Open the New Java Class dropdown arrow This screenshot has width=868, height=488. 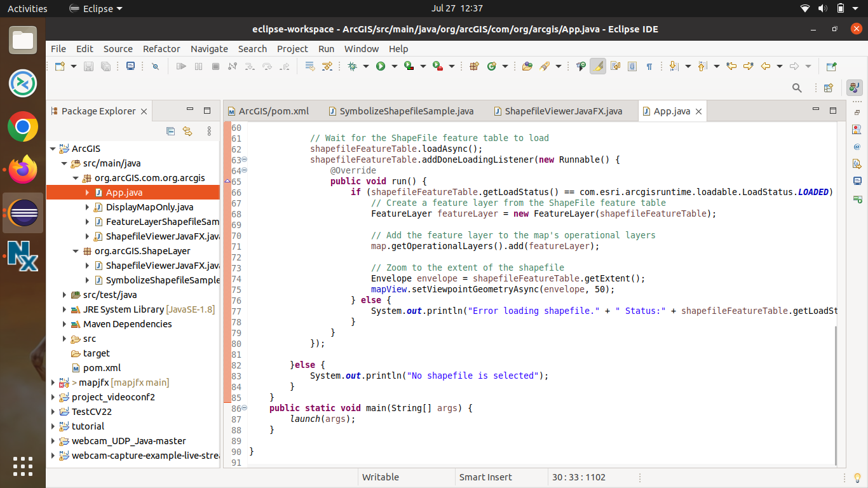[x=505, y=66]
